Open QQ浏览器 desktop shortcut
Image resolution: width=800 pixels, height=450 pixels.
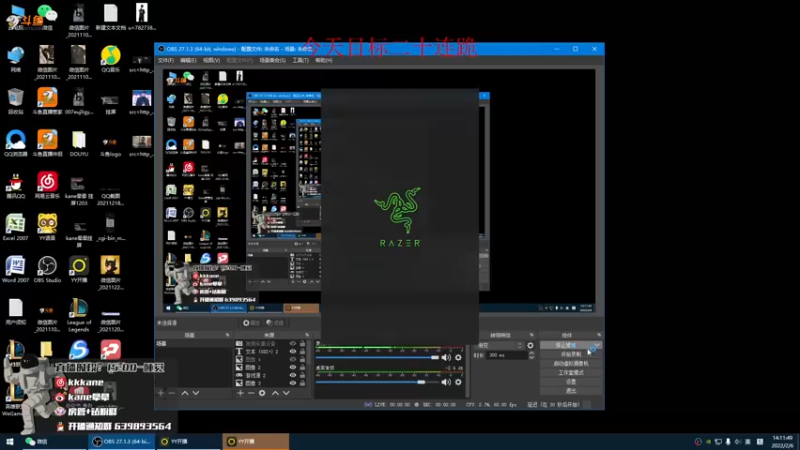click(x=16, y=143)
